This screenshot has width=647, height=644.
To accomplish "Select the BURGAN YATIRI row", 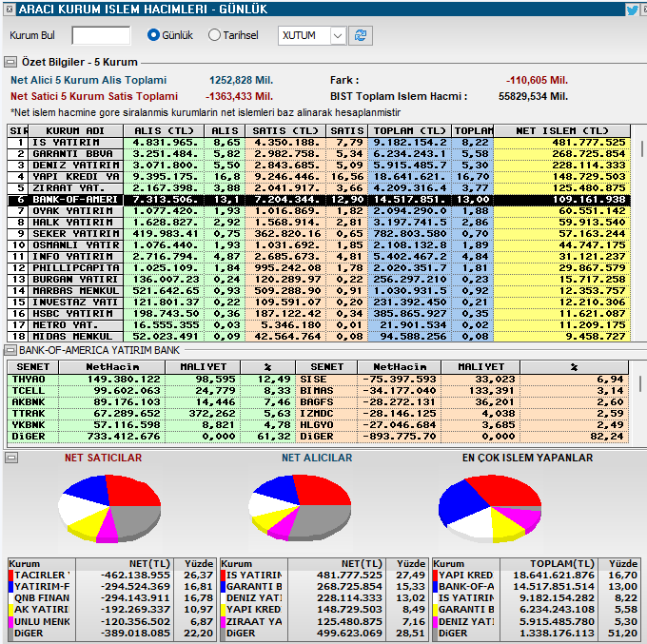I will (319, 280).
